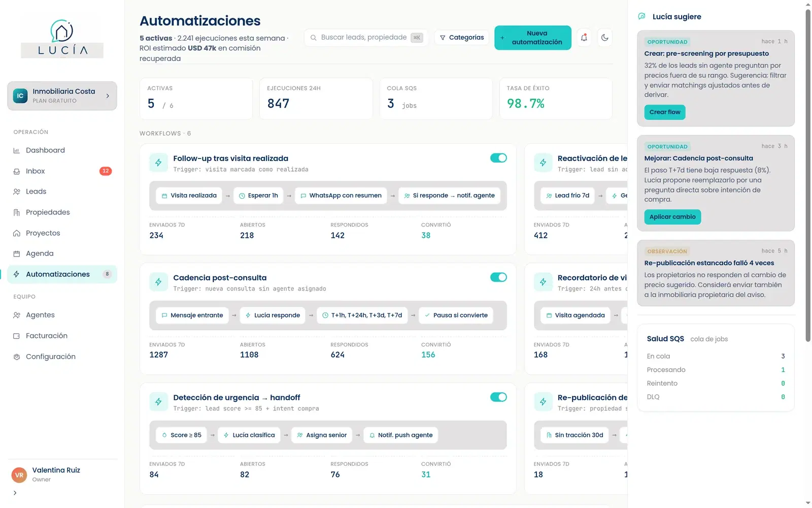Click the lightning icon of Re-publicación workflow

click(x=543, y=402)
